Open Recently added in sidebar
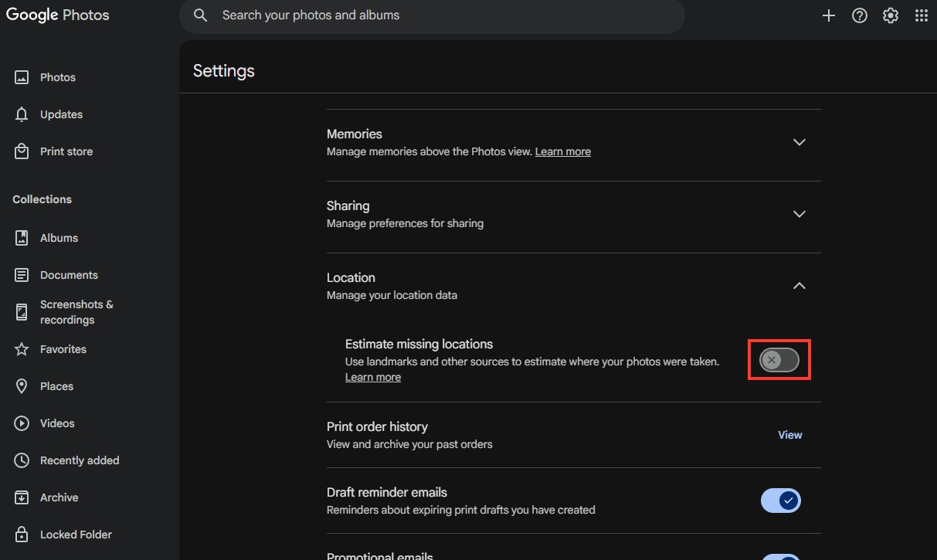937x560 pixels. 80,460
